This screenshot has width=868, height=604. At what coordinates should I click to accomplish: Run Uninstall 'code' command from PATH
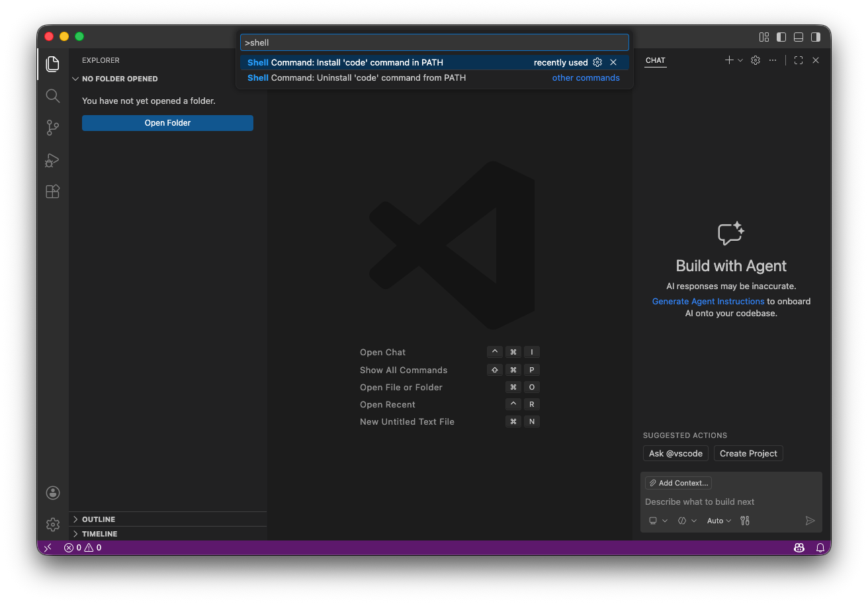[x=435, y=77]
